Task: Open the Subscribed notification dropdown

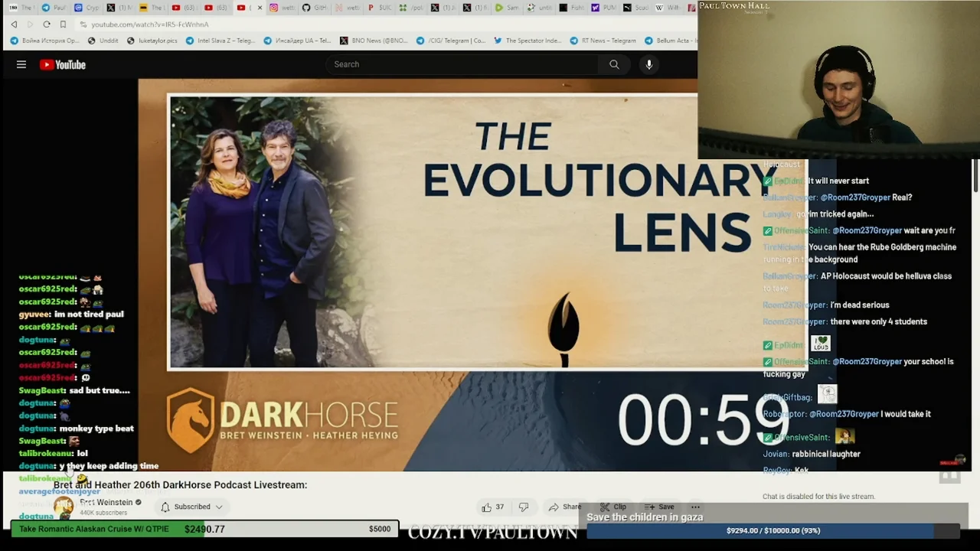Action: click(x=191, y=507)
